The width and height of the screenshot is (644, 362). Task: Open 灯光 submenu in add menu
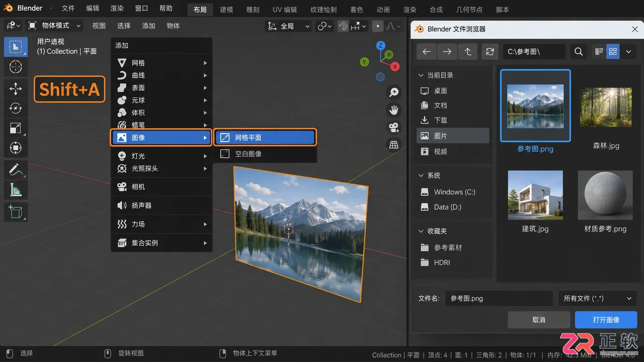161,156
